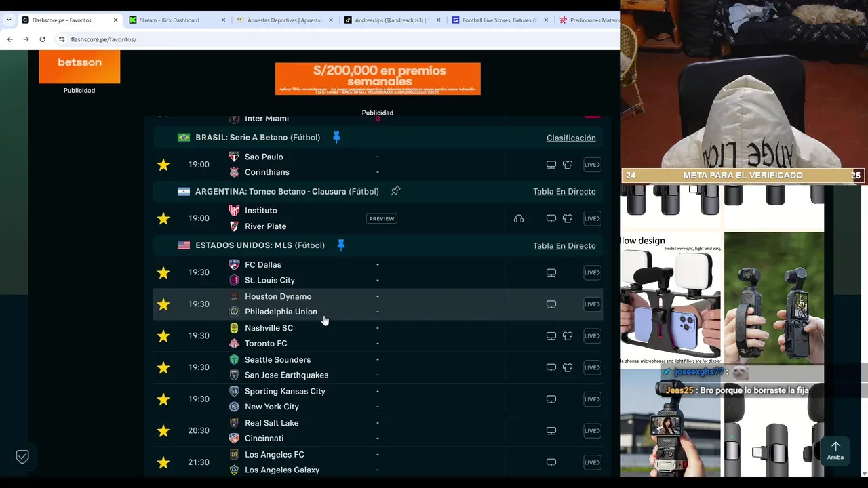
Task: Open PREVIEW for Instituto vs River Plate
Action: pos(382,218)
